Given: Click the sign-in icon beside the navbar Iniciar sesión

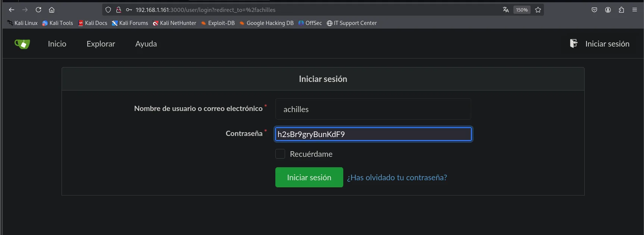Looking at the screenshot, I should [x=574, y=44].
